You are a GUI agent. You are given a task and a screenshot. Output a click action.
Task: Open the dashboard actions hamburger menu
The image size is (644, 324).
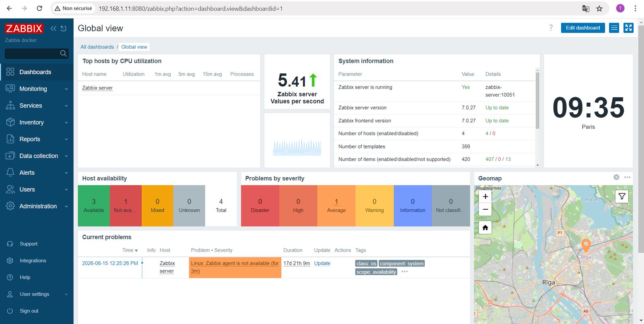614,28
